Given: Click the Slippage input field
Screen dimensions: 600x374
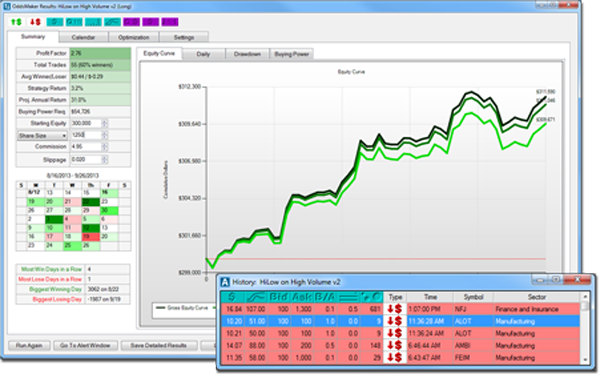Looking at the screenshot, I should click(x=86, y=159).
